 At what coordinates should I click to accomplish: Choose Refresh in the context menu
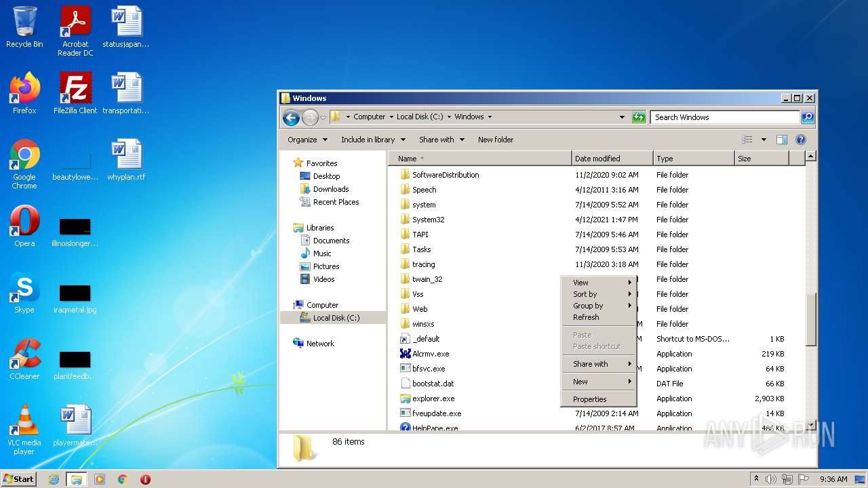coord(598,317)
